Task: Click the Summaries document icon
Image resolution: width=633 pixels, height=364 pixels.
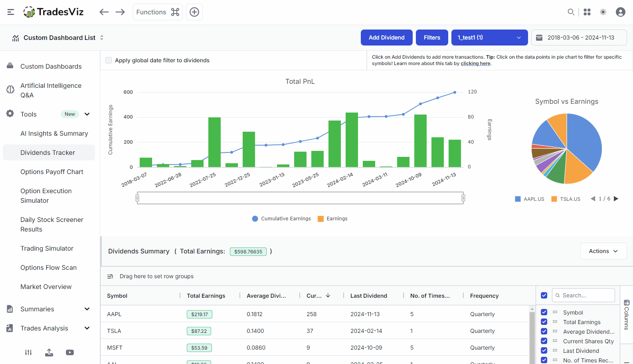Action: 10,309
